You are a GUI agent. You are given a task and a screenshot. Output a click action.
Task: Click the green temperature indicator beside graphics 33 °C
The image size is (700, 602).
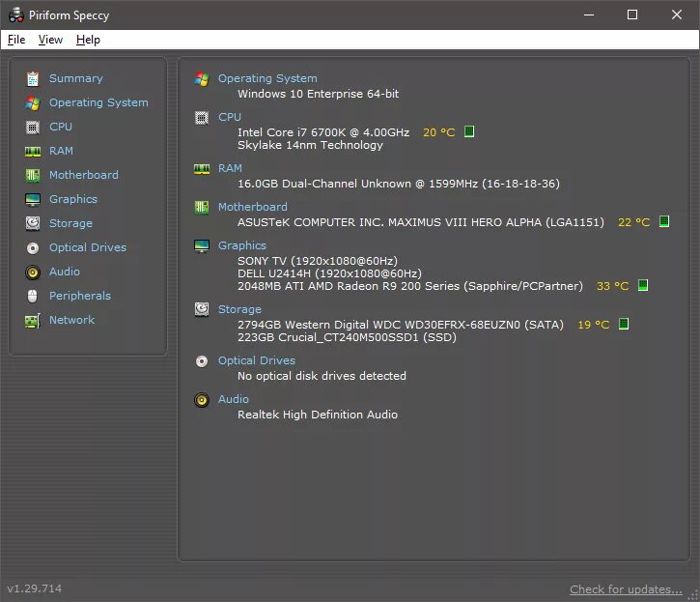click(642, 285)
